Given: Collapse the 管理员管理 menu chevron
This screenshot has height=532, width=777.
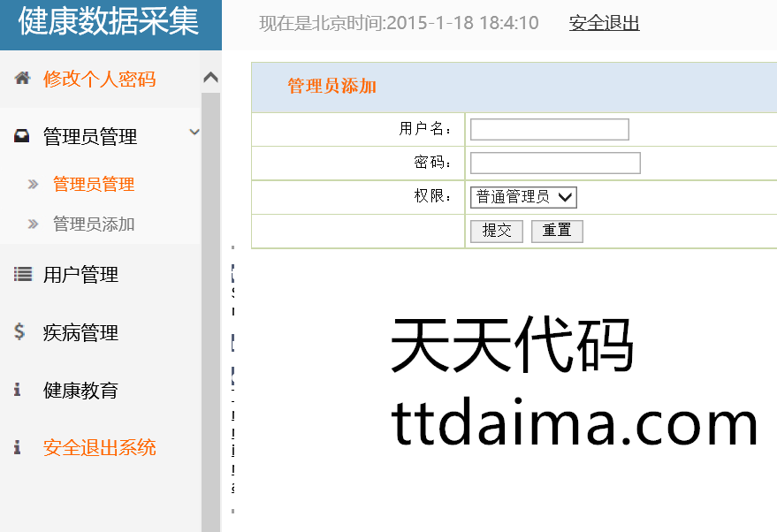Looking at the screenshot, I should [194, 133].
